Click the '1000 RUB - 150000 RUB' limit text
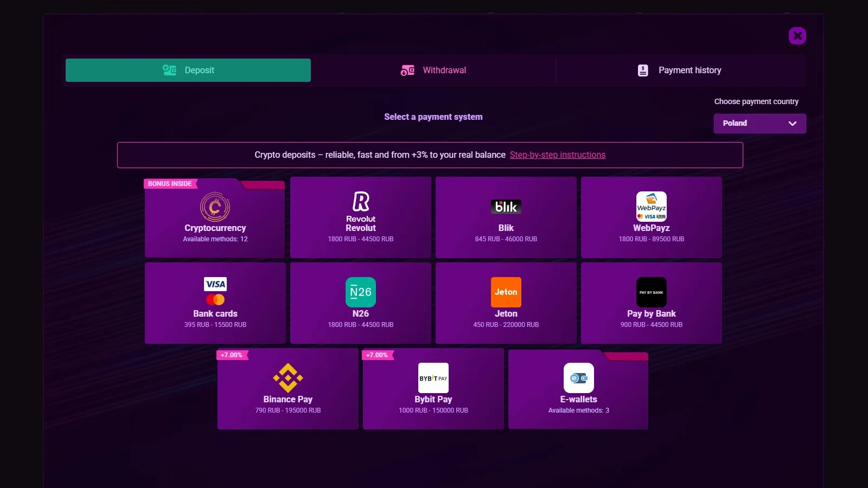 433,410
